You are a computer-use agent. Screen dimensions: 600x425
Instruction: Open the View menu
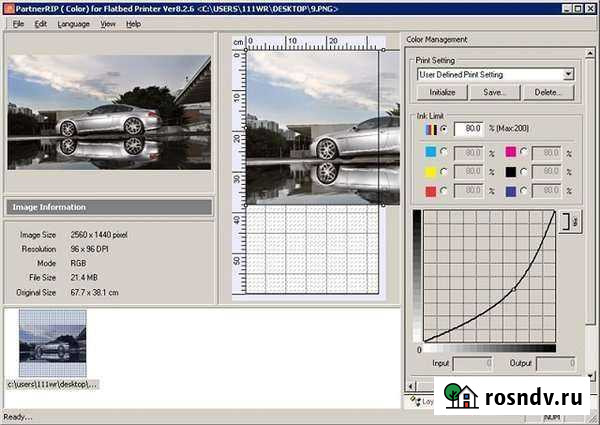click(x=108, y=23)
